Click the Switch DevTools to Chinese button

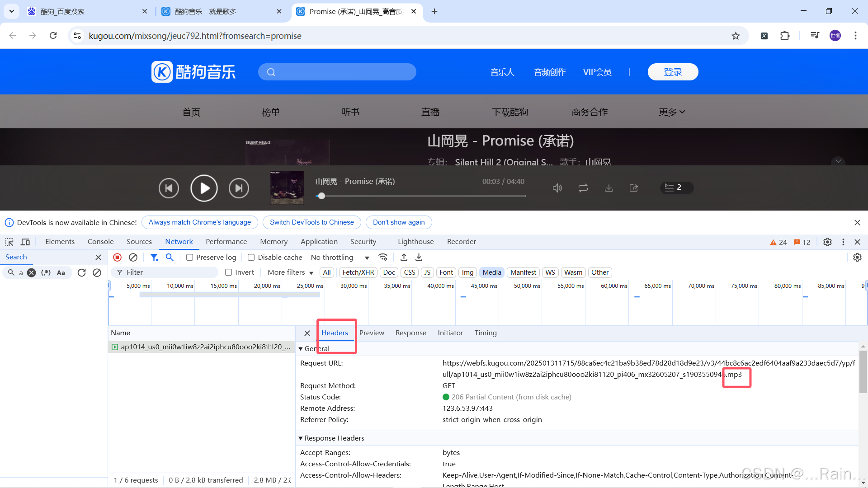point(311,222)
